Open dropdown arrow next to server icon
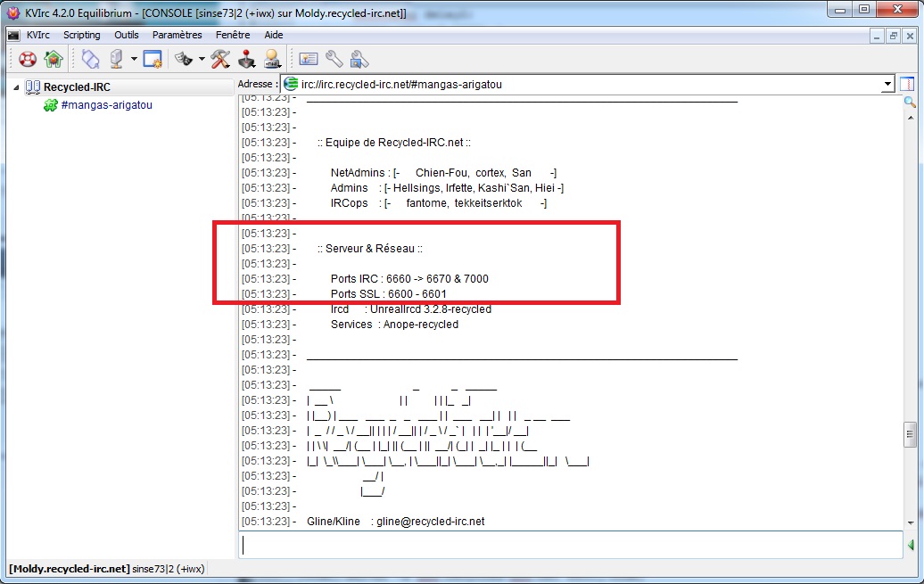This screenshot has width=924, height=584. pyautogui.click(x=134, y=59)
